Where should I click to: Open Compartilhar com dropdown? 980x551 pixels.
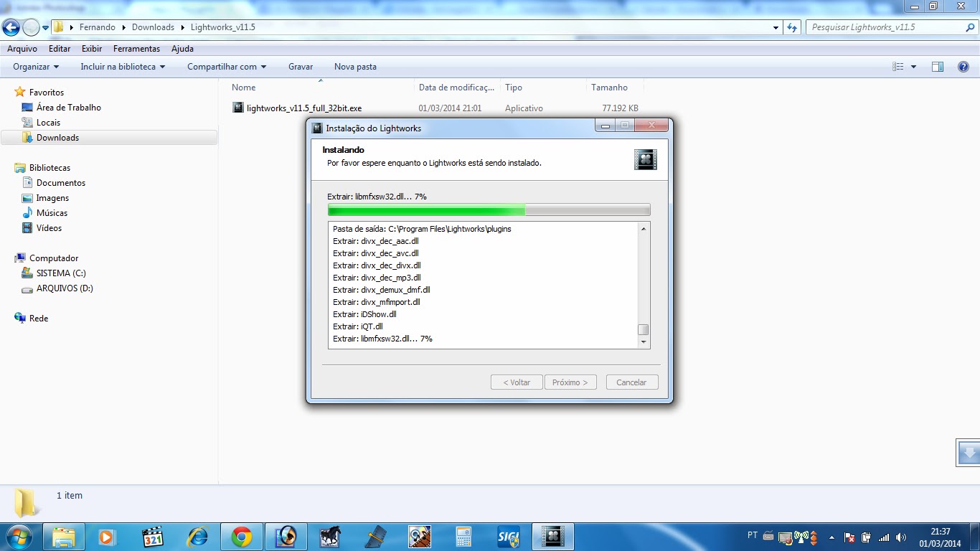coord(227,67)
